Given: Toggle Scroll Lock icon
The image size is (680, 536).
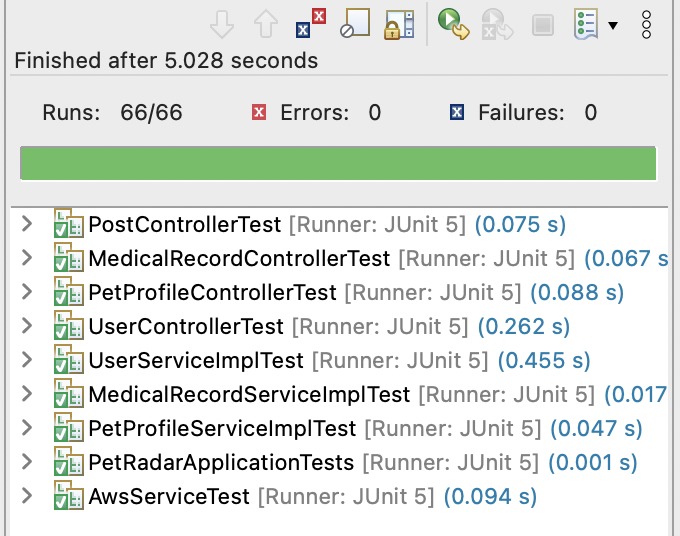Looking at the screenshot, I should (400, 23).
